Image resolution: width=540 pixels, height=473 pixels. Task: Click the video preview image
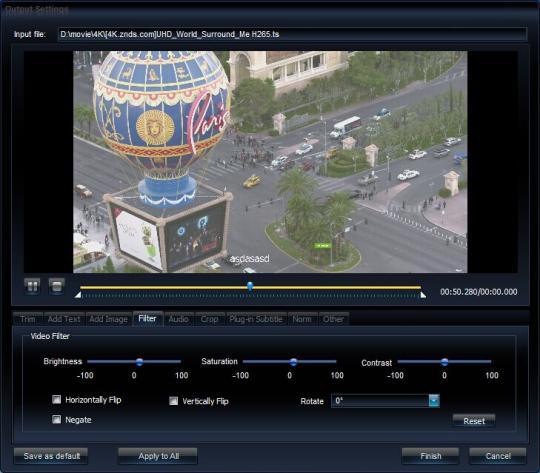point(270,162)
